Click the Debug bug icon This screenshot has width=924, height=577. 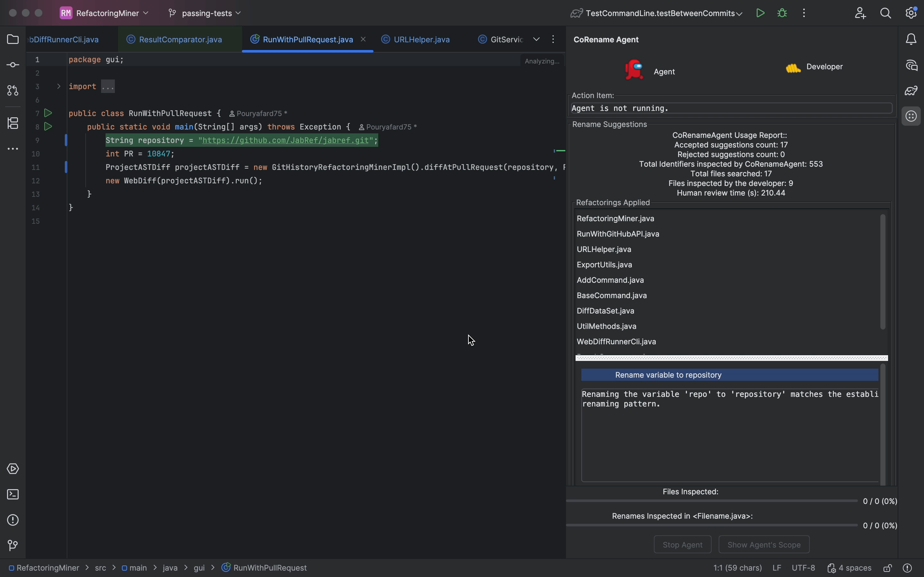pyautogui.click(x=782, y=13)
